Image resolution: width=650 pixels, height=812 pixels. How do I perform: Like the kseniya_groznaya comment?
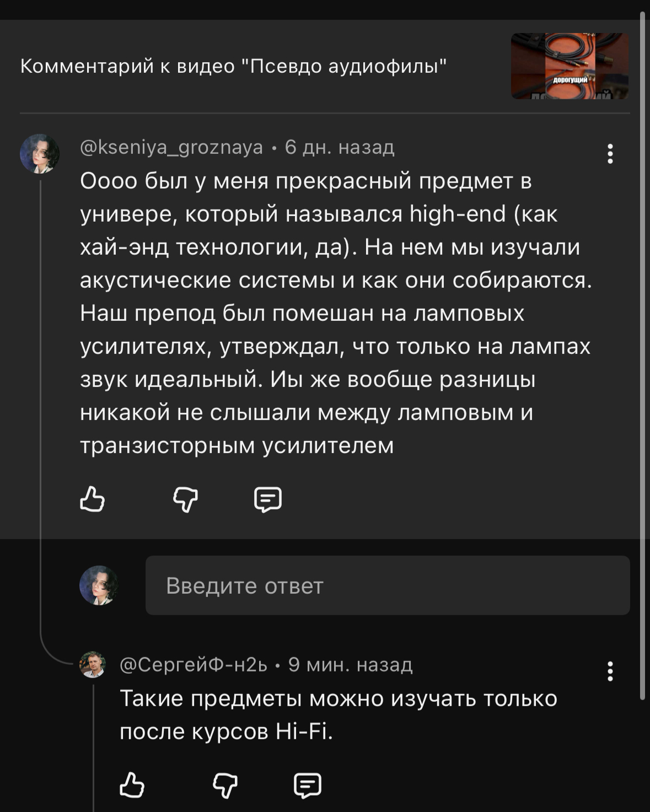92,499
